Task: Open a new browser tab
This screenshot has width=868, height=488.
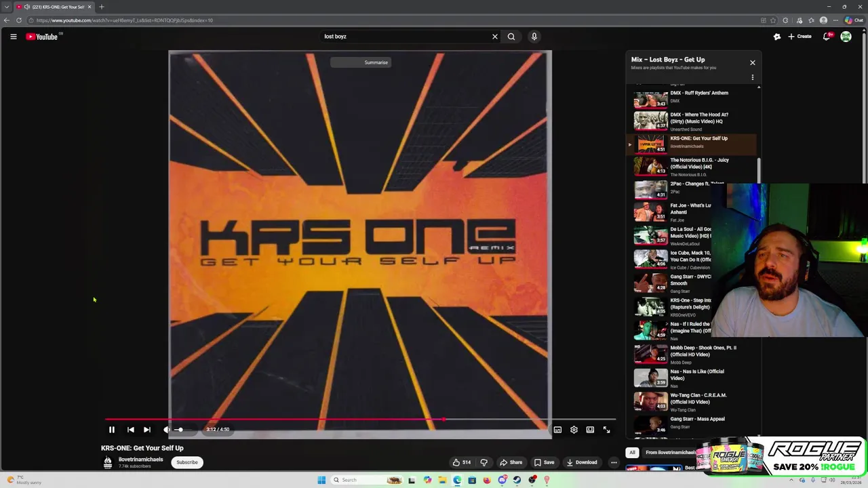Action: [102, 7]
